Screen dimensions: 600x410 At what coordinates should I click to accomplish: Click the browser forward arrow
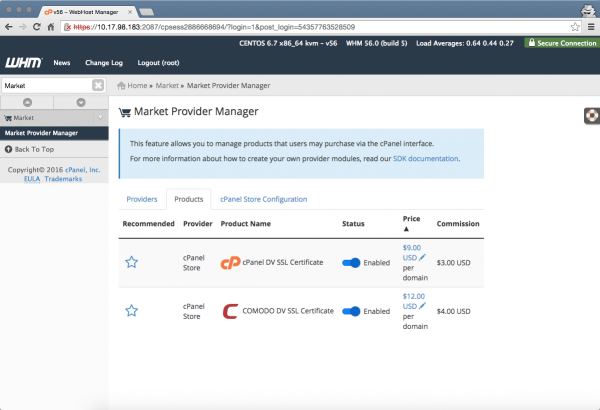[x=23, y=27]
